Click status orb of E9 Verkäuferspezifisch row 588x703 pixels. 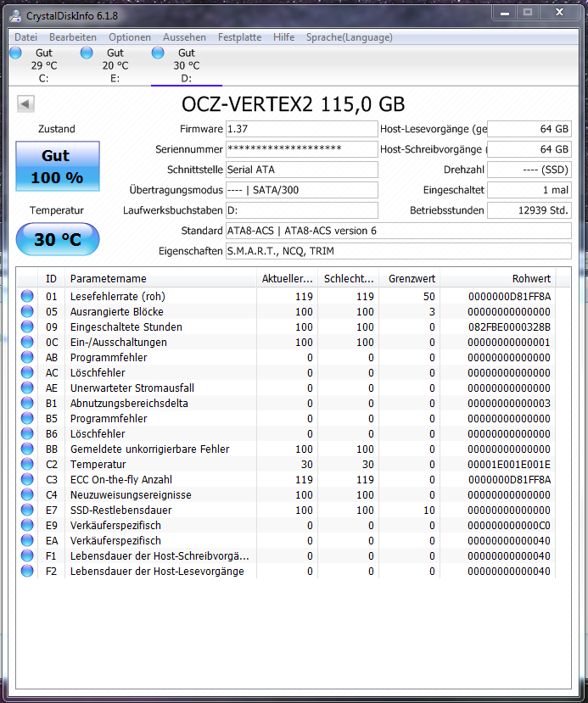tap(27, 525)
